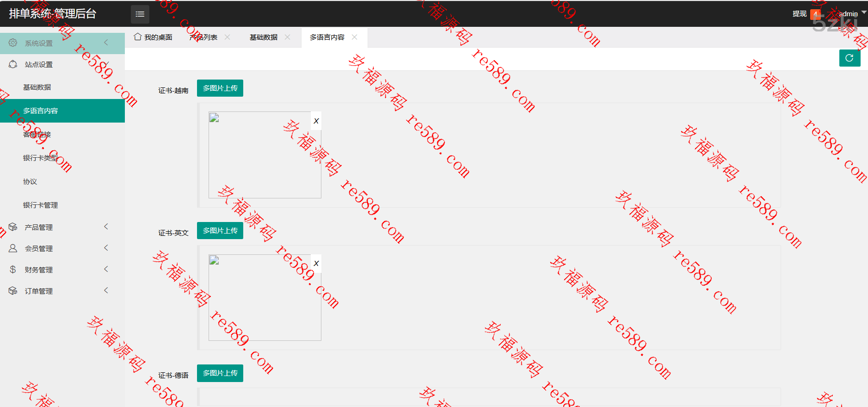Click the 证书-英文 image thumbnail
868x407 pixels.
pyautogui.click(x=265, y=297)
